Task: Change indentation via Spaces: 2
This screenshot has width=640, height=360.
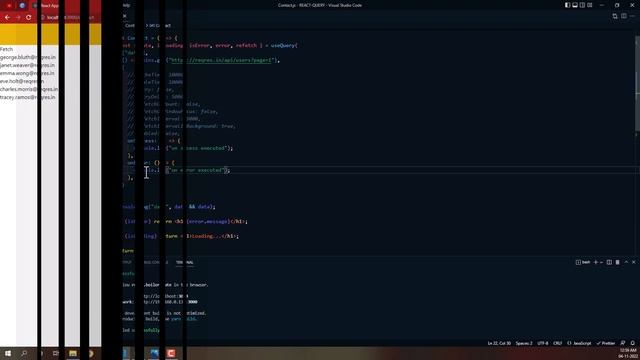Action: (524, 343)
